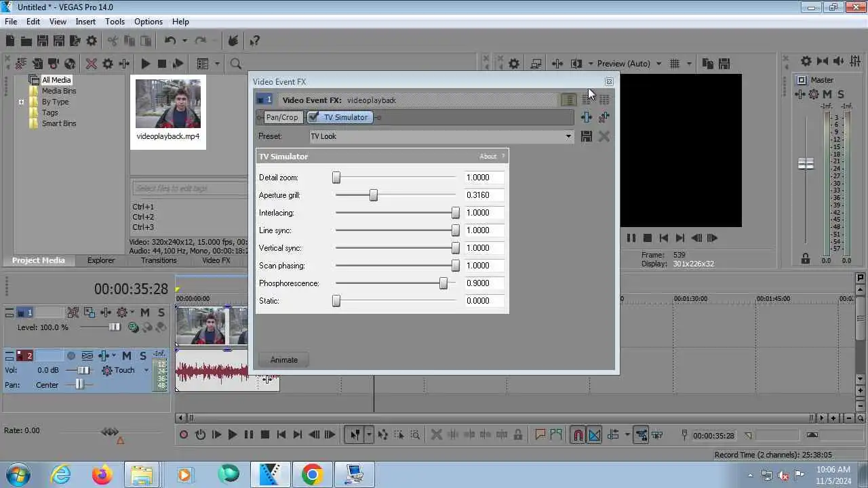Open Project Properties gear in main toolbar
This screenshot has height=488, width=868.
tap(92, 41)
